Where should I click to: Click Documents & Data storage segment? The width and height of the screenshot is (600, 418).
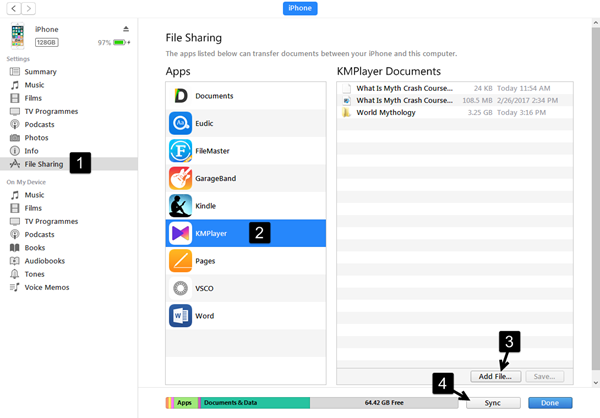pos(255,403)
